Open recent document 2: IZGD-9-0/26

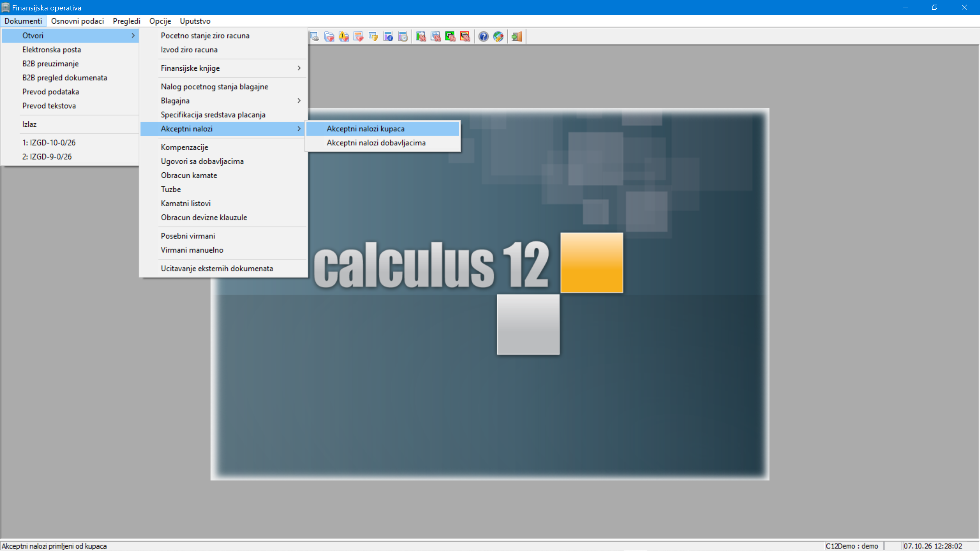[x=70, y=157]
